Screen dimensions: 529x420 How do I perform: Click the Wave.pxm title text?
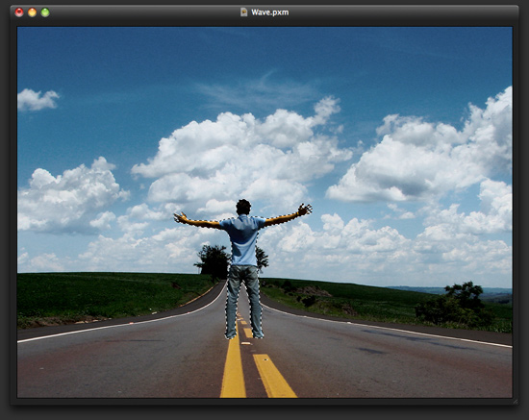click(x=269, y=12)
